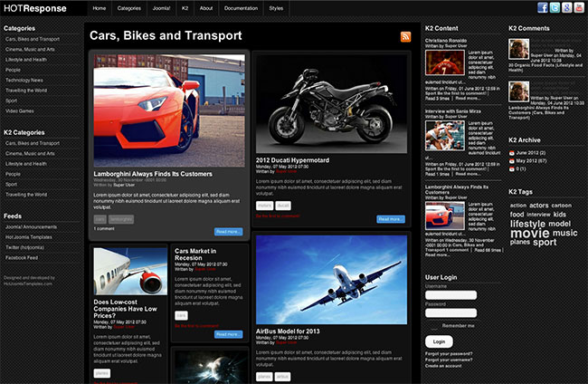Open Twitter (hotjoomla) feed link
The image size is (588, 384).
[24, 247]
